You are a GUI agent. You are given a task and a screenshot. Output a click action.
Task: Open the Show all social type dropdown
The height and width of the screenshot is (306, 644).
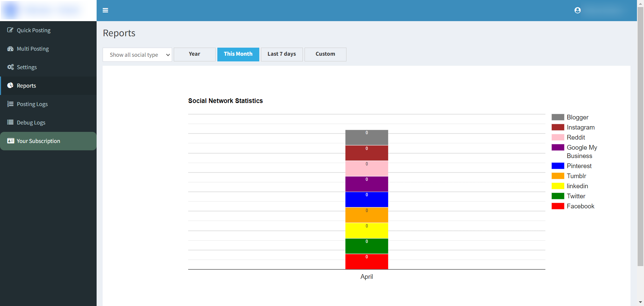point(137,55)
